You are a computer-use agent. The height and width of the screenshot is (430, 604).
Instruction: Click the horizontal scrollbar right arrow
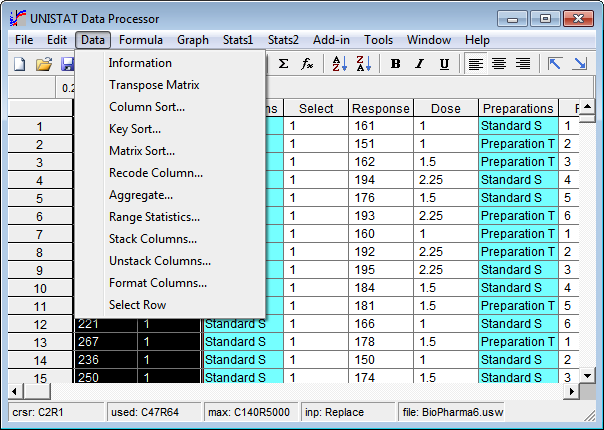(572, 391)
